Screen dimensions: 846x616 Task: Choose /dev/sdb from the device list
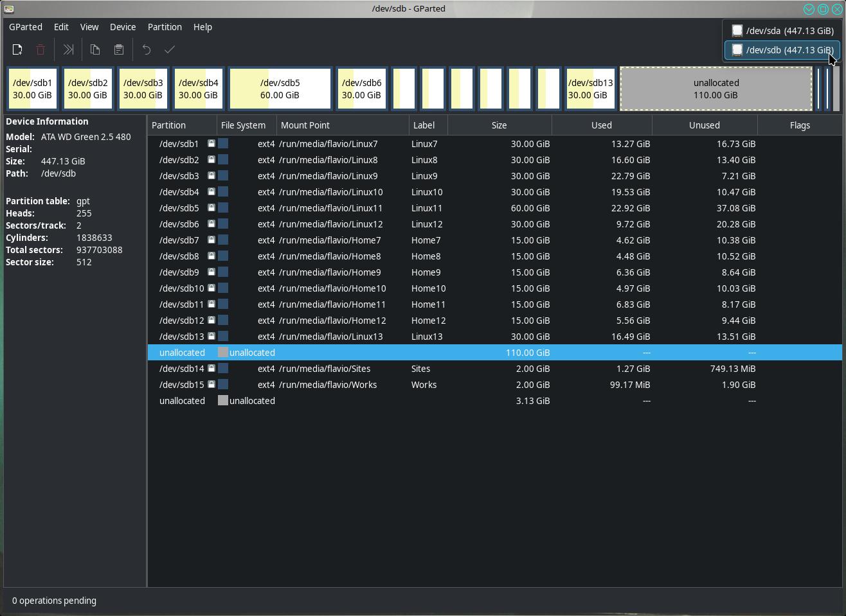(782, 50)
